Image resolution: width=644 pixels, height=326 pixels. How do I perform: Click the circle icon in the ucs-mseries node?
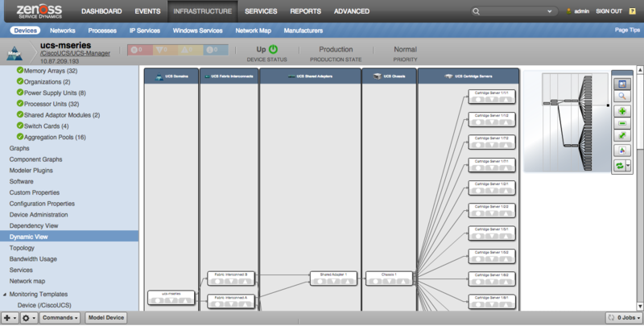[157, 300]
